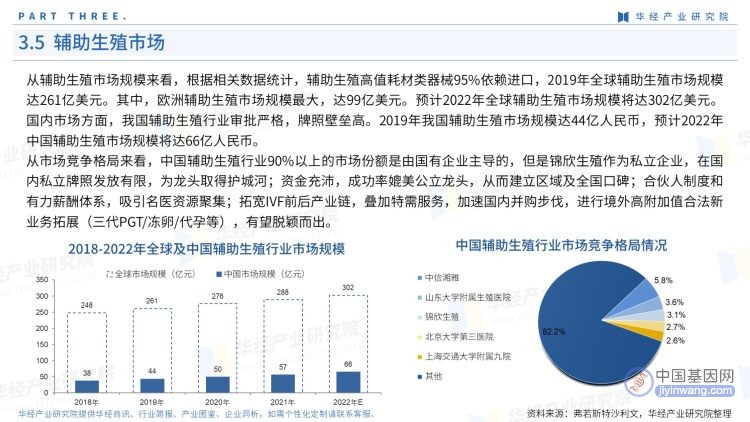750x422 pixels.
Task: Click the global value label 302
Action: point(348,288)
